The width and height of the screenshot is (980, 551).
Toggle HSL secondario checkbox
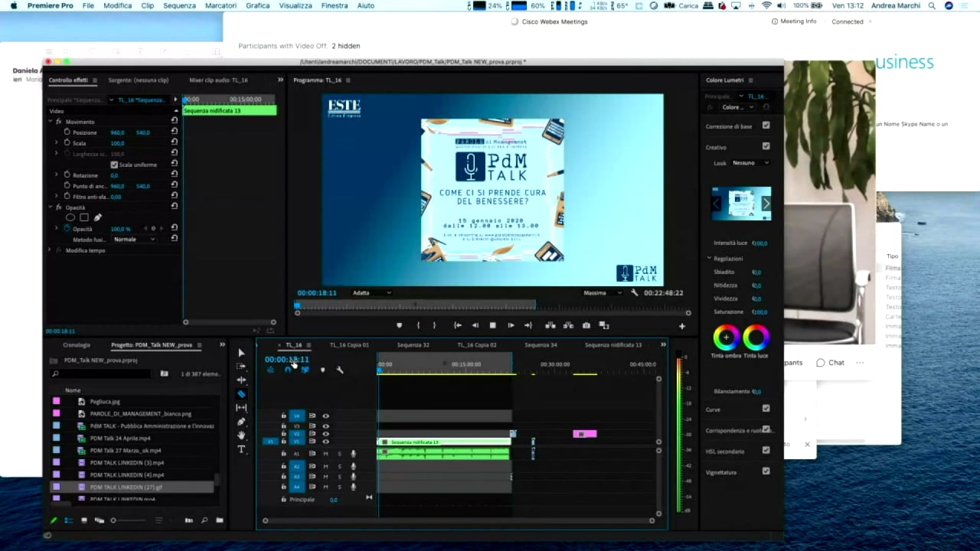(766, 451)
